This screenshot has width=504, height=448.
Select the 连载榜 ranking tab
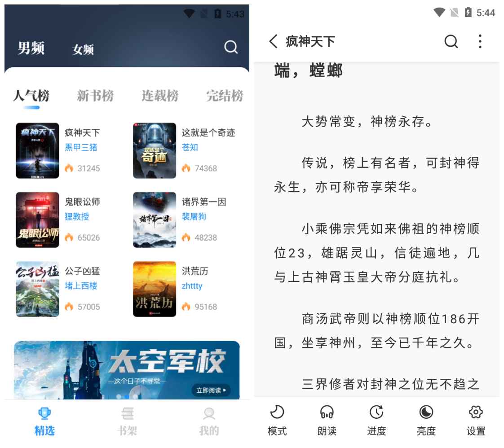tap(160, 95)
